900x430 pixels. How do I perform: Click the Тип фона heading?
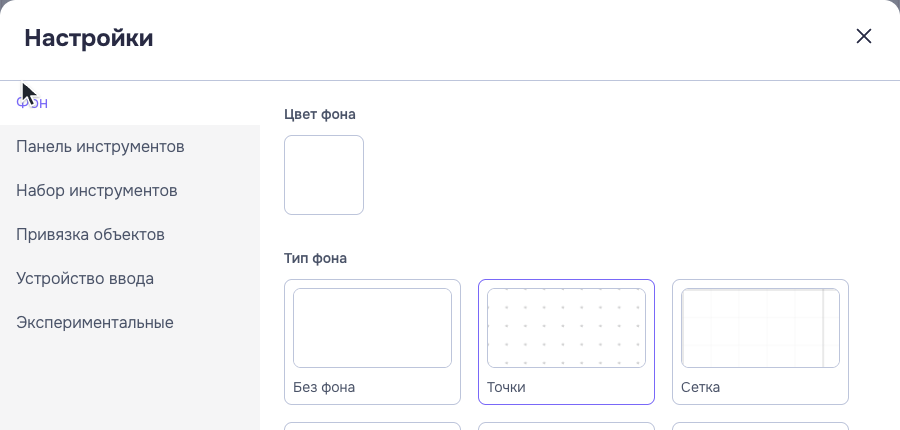pyautogui.click(x=315, y=258)
